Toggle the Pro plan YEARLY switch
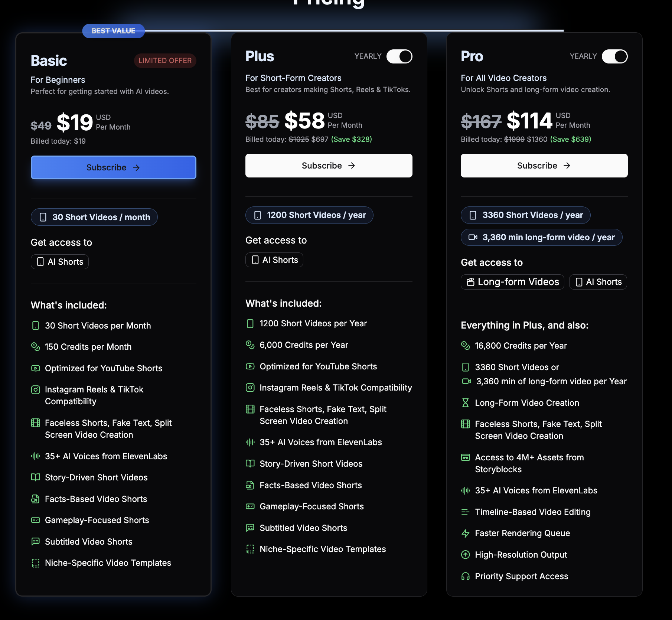The width and height of the screenshot is (672, 620). (x=614, y=56)
